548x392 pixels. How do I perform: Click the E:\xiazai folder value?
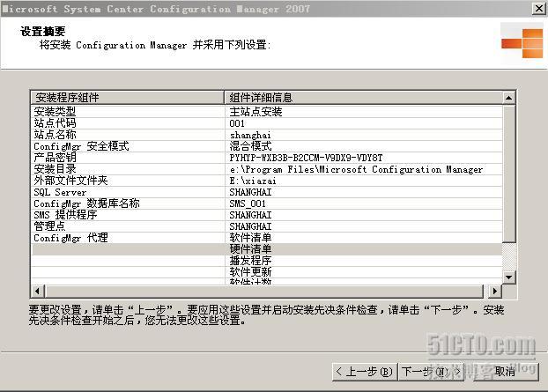(x=253, y=181)
